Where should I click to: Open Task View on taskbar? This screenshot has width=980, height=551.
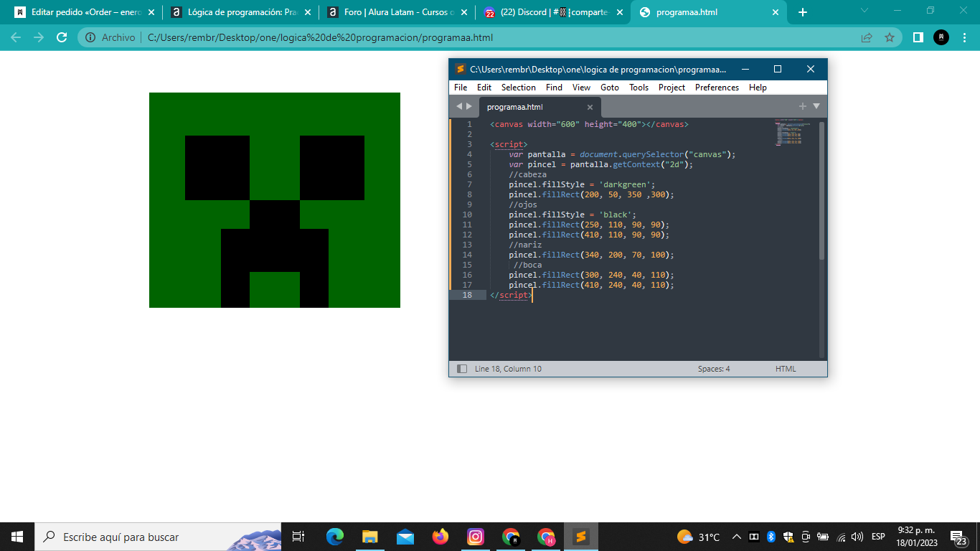tap(298, 537)
